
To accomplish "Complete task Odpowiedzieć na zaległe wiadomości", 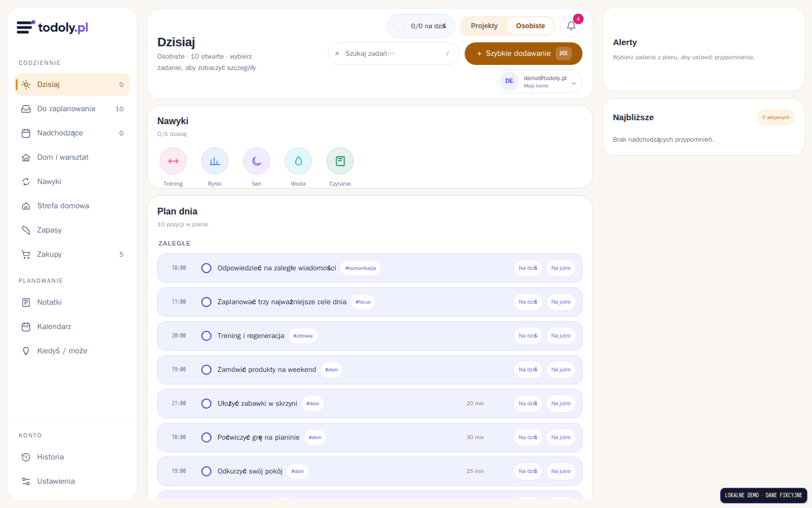I will click(206, 268).
